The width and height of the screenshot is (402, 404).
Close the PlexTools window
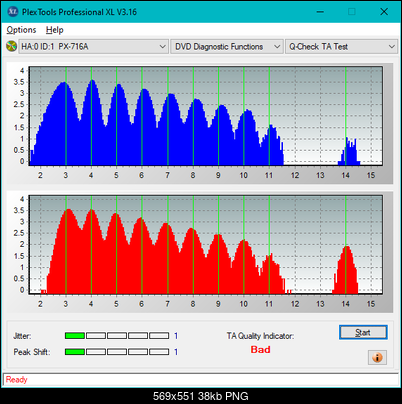[x=384, y=12]
